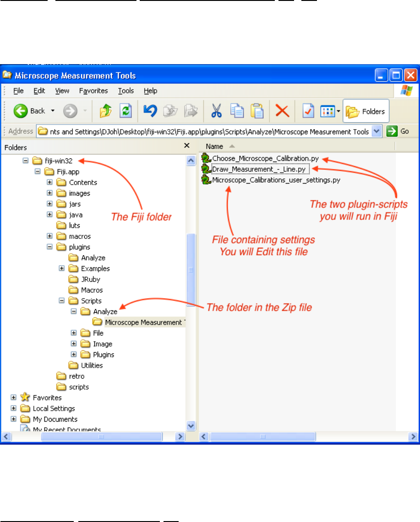Screen dimensions: 420x522
Task: Click the Go button
Action: [x=398, y=131]
